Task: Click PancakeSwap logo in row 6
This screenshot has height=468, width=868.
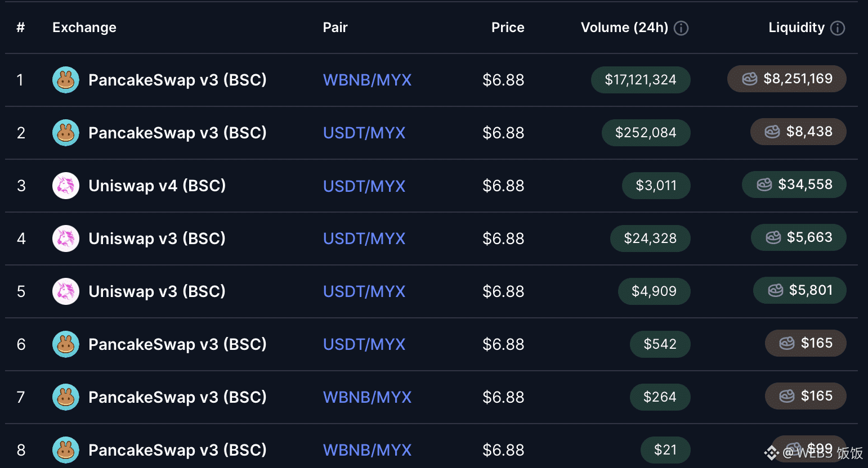Action: pos(66,344)
